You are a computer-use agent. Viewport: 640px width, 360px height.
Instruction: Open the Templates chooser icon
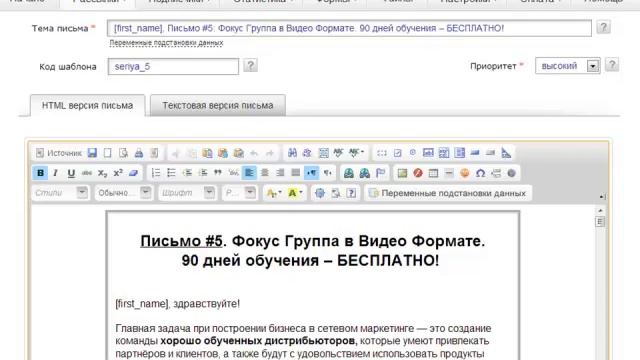click(x=154, y=153)
